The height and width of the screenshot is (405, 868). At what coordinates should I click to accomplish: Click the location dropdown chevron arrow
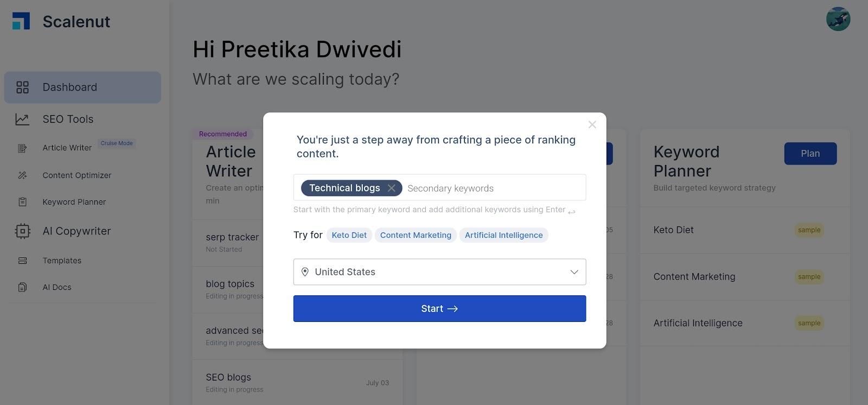(574, 272)
